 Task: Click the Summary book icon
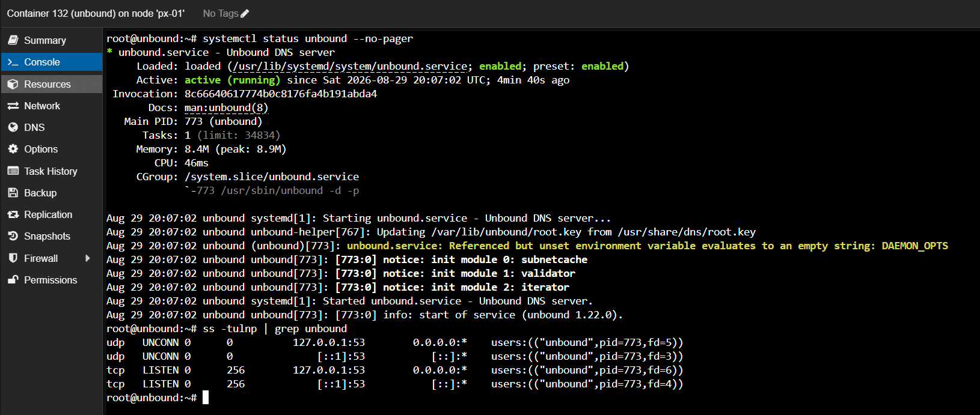click(13, 40)
